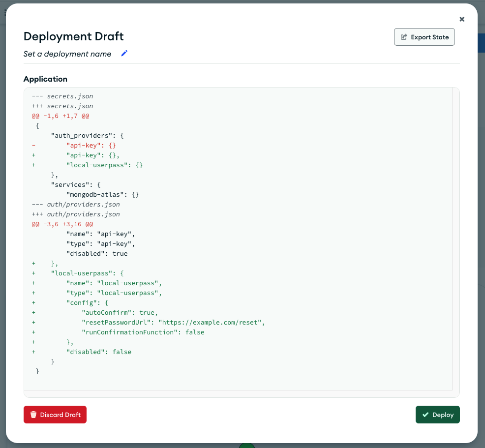Click the '"type": "api-key",' line

(x=101, y=243)
